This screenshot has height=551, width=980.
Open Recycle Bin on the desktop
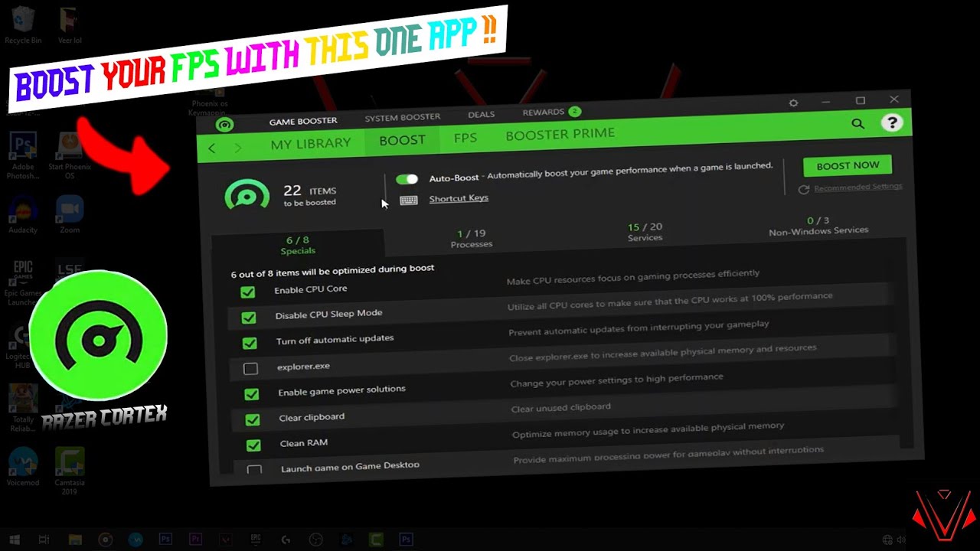(23, 24)
